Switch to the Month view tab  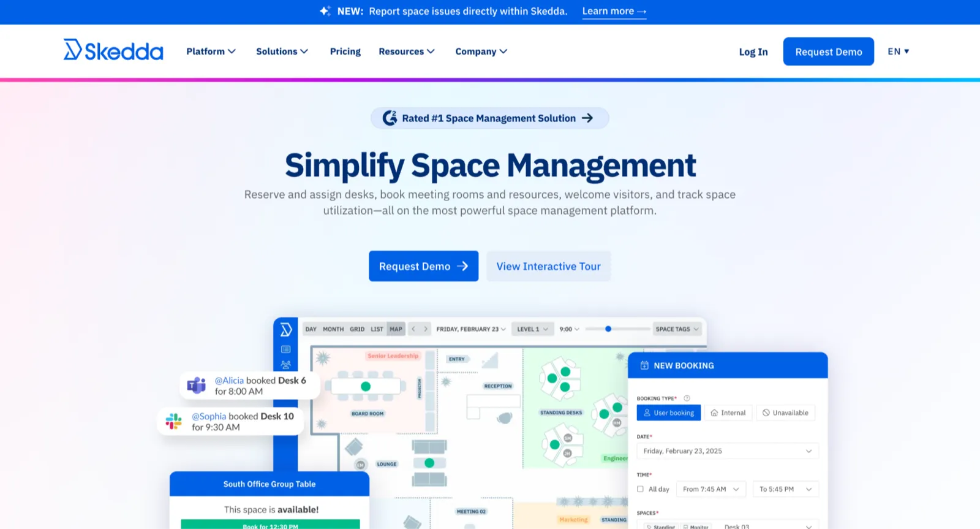333,329
